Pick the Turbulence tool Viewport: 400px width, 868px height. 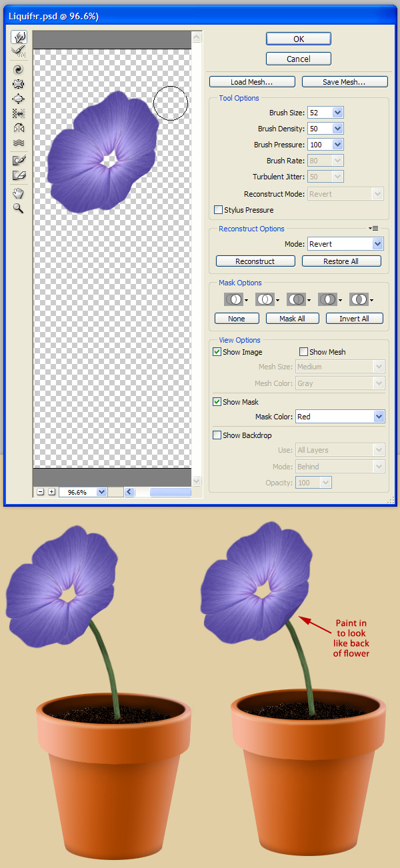pyautogui.click(x=19, y=143)
